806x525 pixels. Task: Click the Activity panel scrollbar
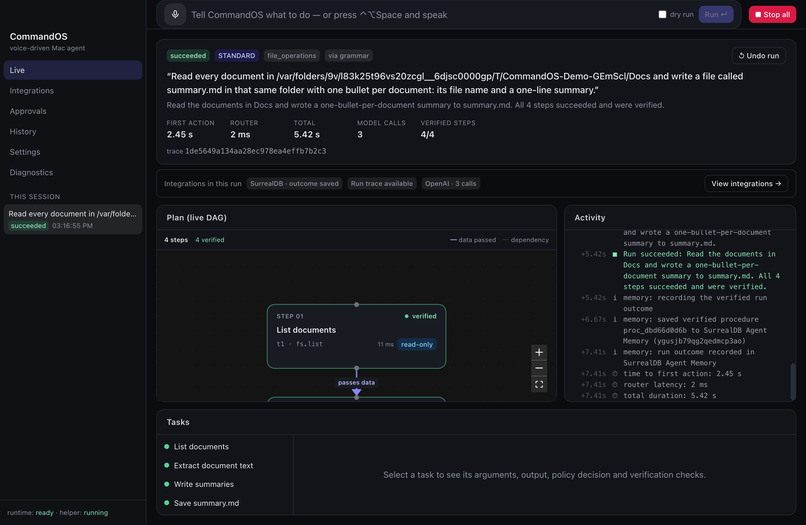pyautogui.click(x=793, y=381)
